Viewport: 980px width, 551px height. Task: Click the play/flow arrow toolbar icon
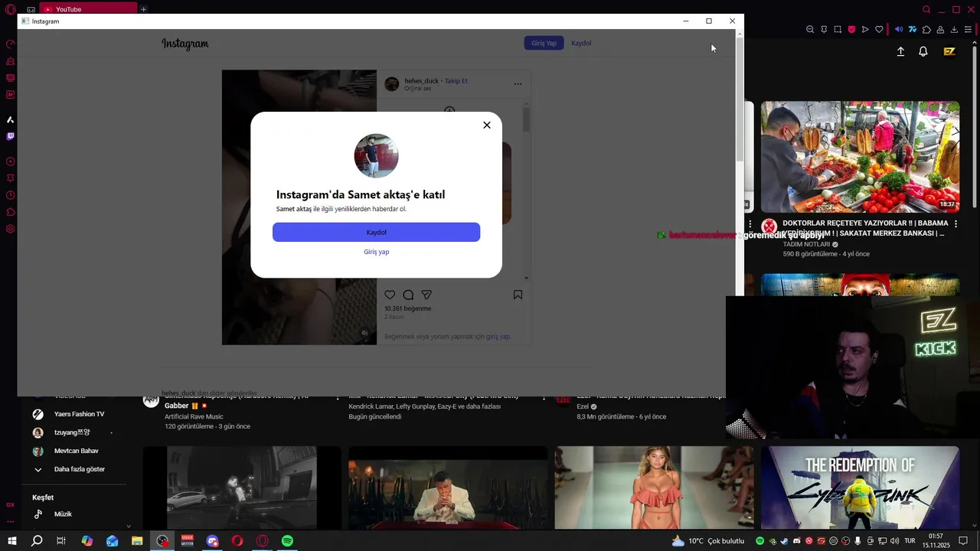[x=865, y=30]
